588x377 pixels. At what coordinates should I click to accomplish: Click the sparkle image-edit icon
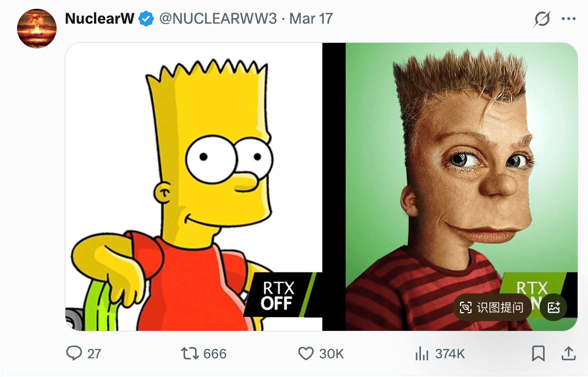tap(553, 308)
